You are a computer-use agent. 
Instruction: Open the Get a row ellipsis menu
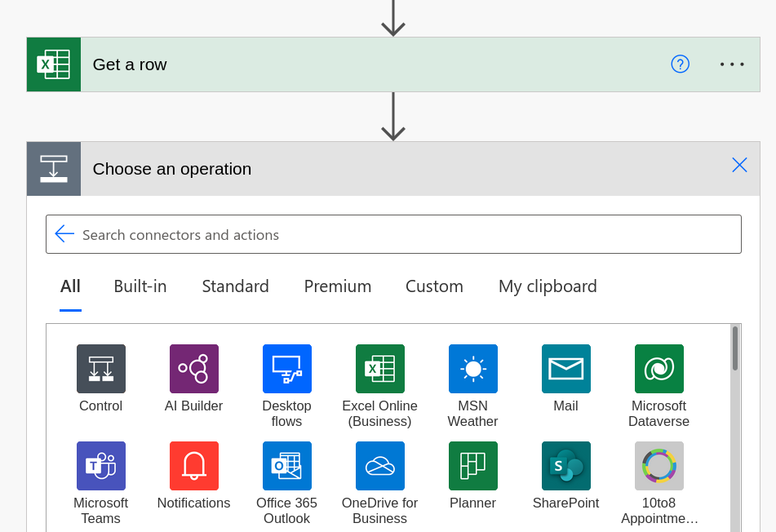click(x=732, y=64)
